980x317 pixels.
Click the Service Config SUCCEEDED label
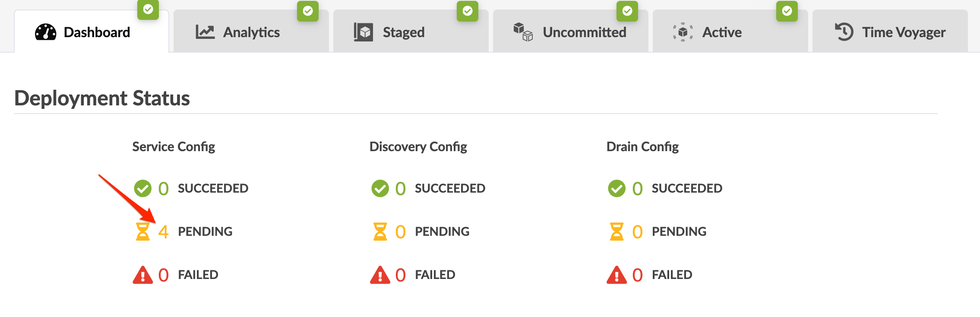[213, 188]
